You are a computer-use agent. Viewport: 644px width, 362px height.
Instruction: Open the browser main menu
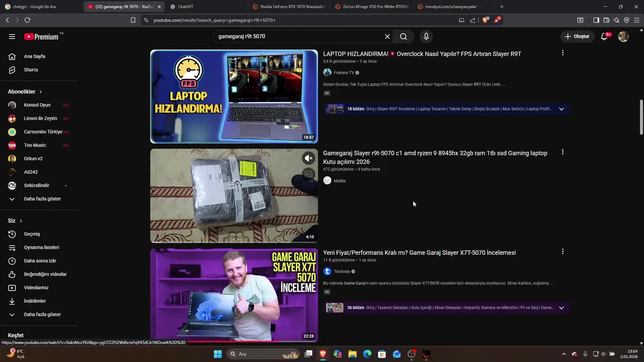tap(637, 20)
